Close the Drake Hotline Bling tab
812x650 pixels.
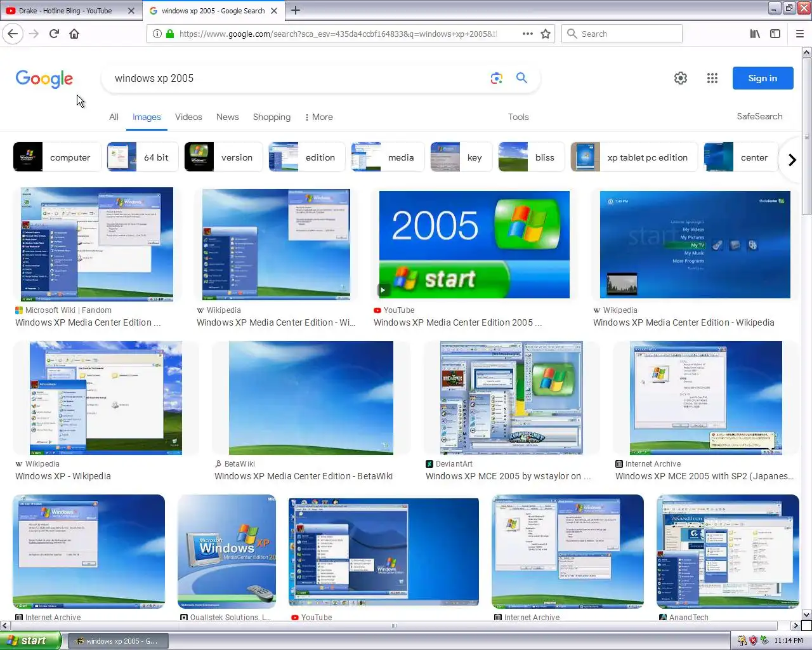[x=131, y=11]
